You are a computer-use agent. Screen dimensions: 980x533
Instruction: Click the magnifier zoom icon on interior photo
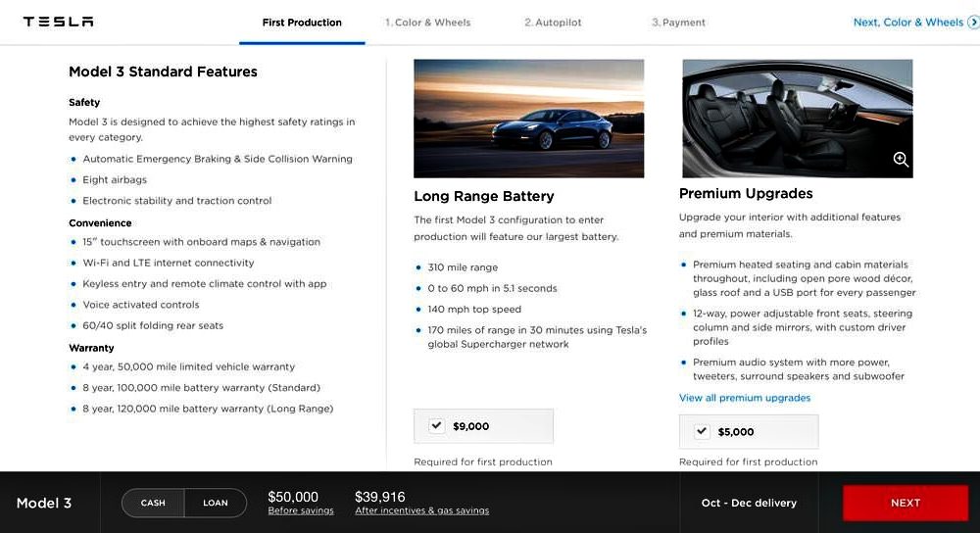pos(900,160)
